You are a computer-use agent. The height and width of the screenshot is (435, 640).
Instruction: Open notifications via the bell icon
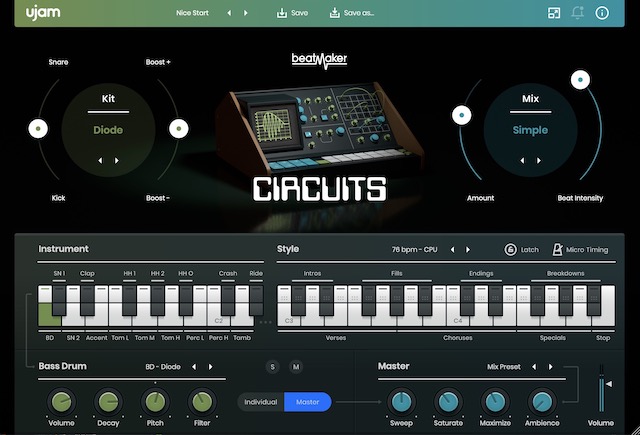[578, 13]
